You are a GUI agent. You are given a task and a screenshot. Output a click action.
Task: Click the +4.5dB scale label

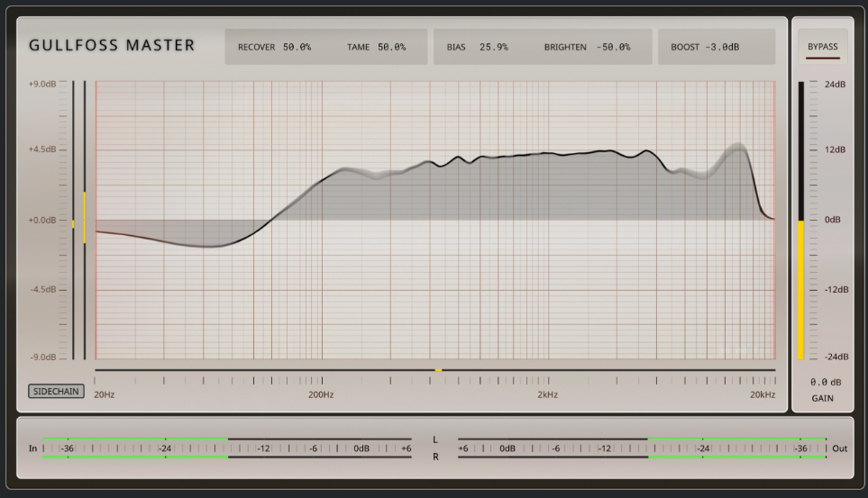coord(42,149)
